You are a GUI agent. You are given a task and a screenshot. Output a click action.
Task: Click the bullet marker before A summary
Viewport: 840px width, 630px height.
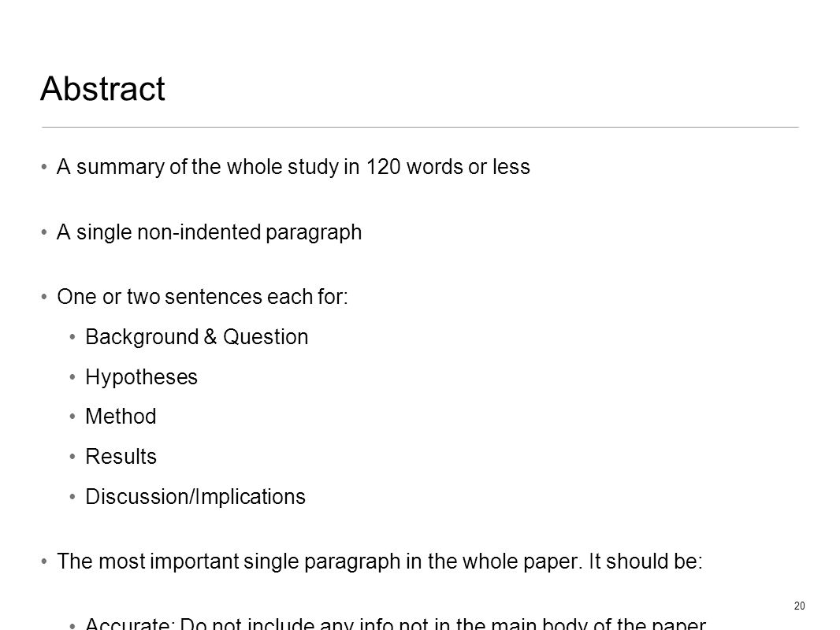click(x=44, y=167)
